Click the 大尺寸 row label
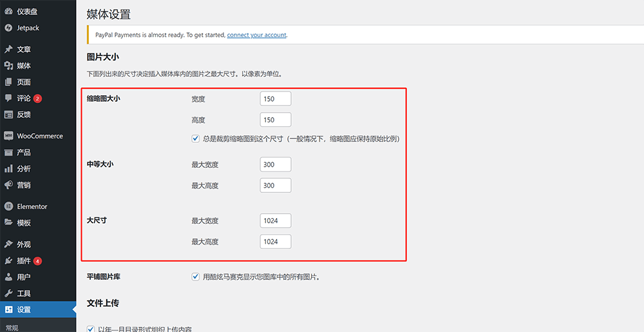 tap(97, 221)
